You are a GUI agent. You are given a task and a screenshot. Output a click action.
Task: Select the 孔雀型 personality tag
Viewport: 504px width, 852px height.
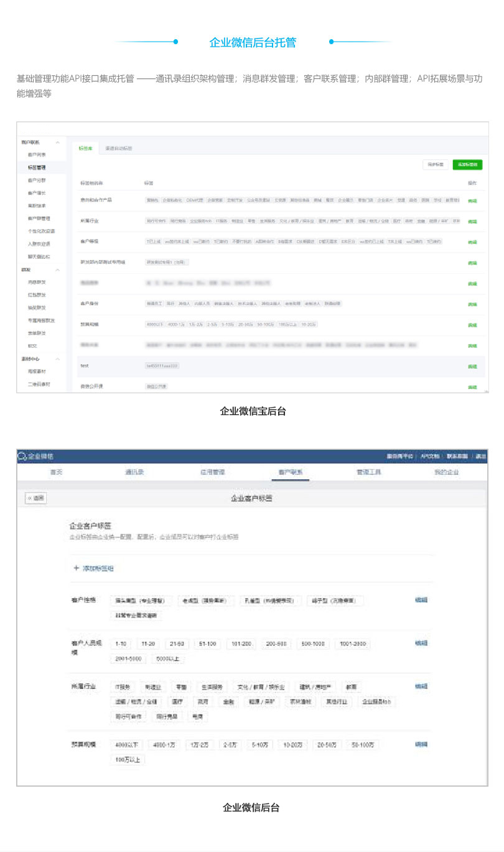[x=271, y=601]
